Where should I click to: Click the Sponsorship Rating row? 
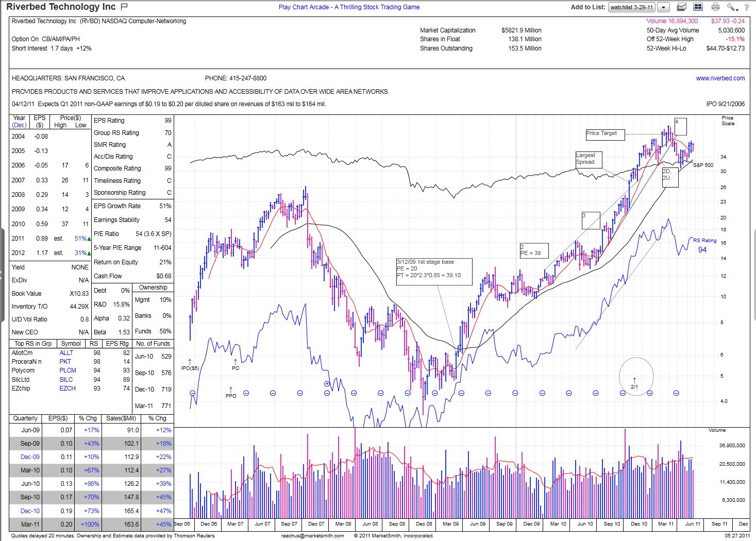132,193
